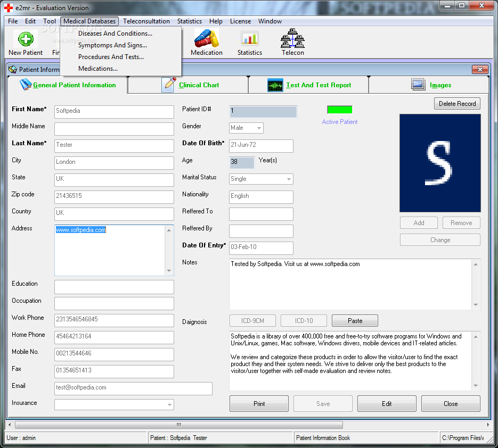Click the Education input field
Screen dimensions: 498x448
pyautogui.click(x=114, y=287)
